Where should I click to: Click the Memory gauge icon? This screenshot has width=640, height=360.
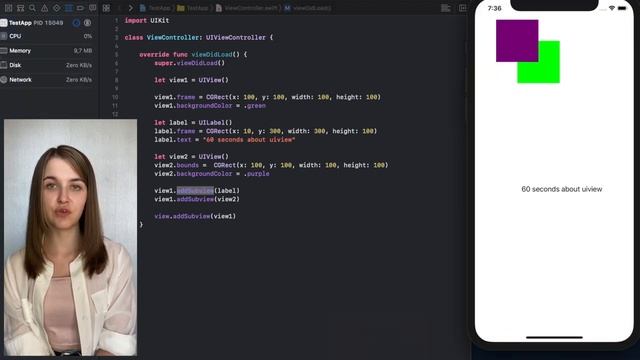4,51
